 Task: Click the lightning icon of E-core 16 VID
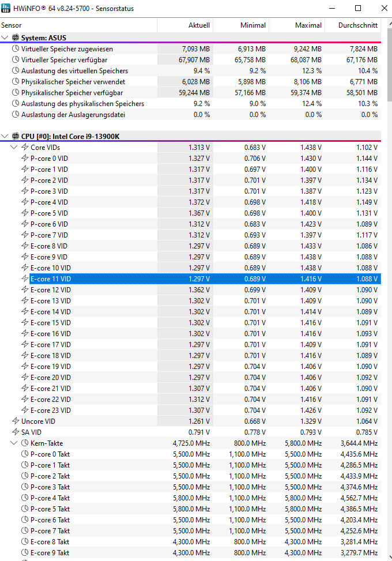pos(25,333)
